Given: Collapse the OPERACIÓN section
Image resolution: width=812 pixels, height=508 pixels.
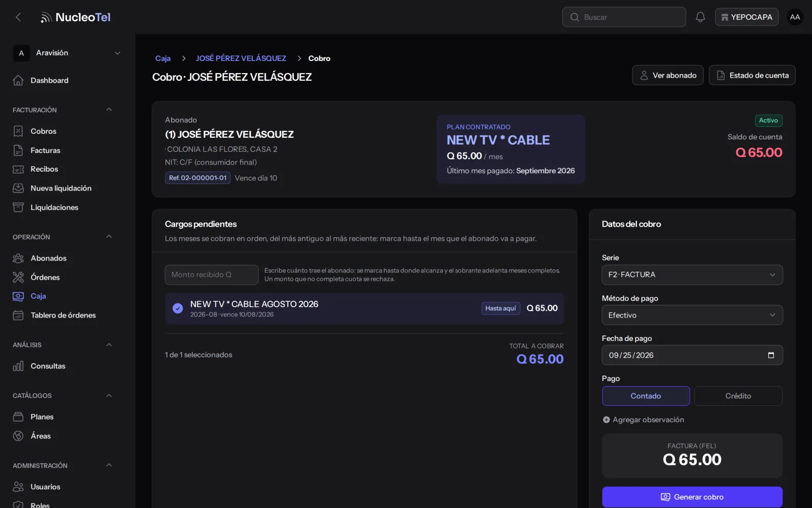Looking at the screenshot, I should (109, 237).
